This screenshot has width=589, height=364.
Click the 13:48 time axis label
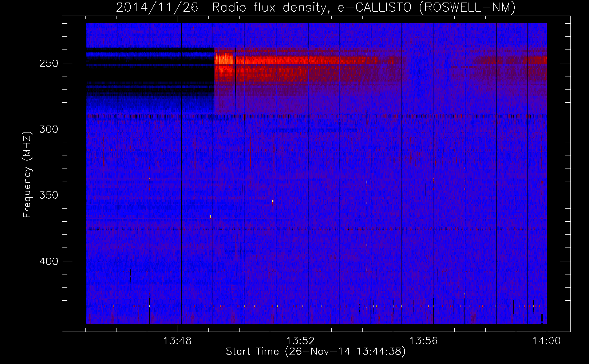point(178,341)
